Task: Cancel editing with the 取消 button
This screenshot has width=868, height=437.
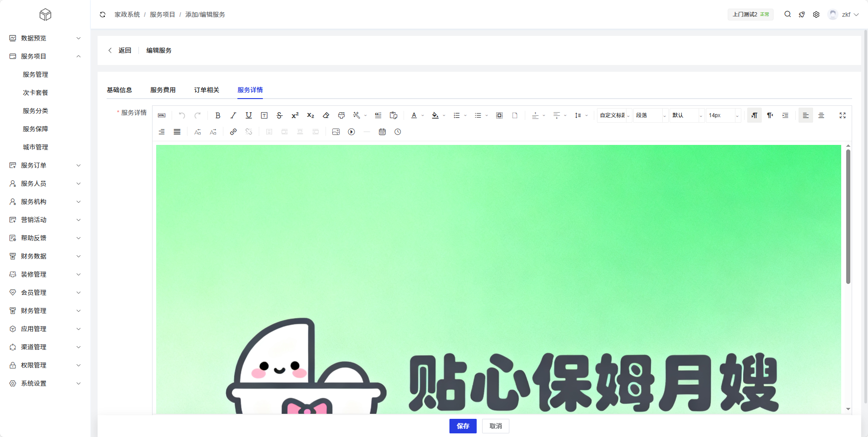Action: (496, 426)
